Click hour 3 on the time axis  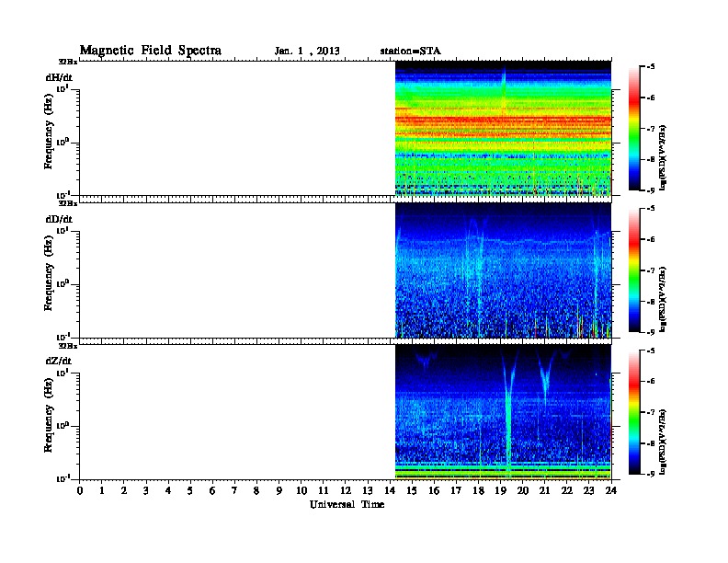pyautogui.click(x=146, y=491)
